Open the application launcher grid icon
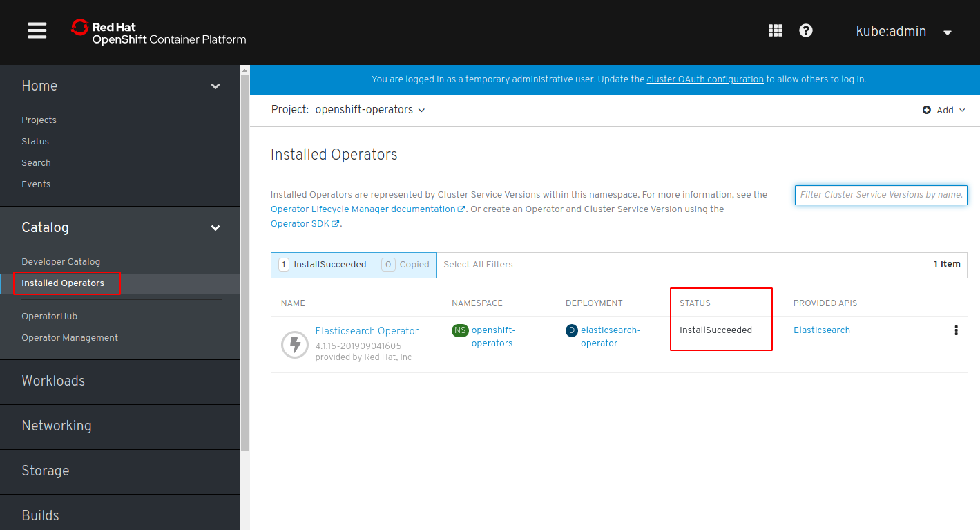 776,30
